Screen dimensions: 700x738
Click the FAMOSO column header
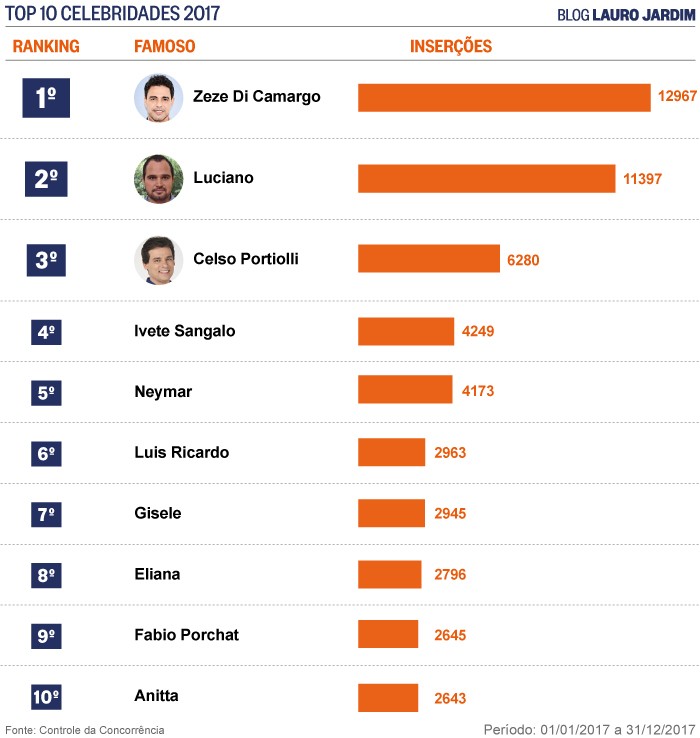[164, 47]
